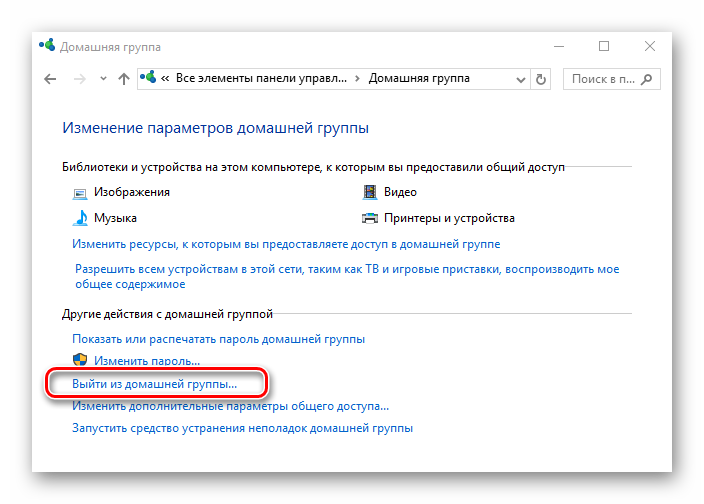The width and height of the screenshot is (704, 504).
Task: Open 'Показать или распечатать пароль домашней группы'
Action: [x=218, y=339]
